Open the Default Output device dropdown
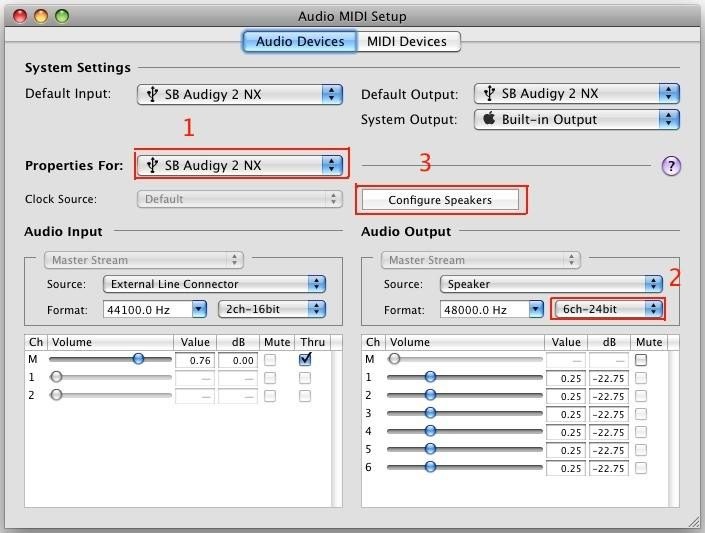705x533 pixels. 576,94
